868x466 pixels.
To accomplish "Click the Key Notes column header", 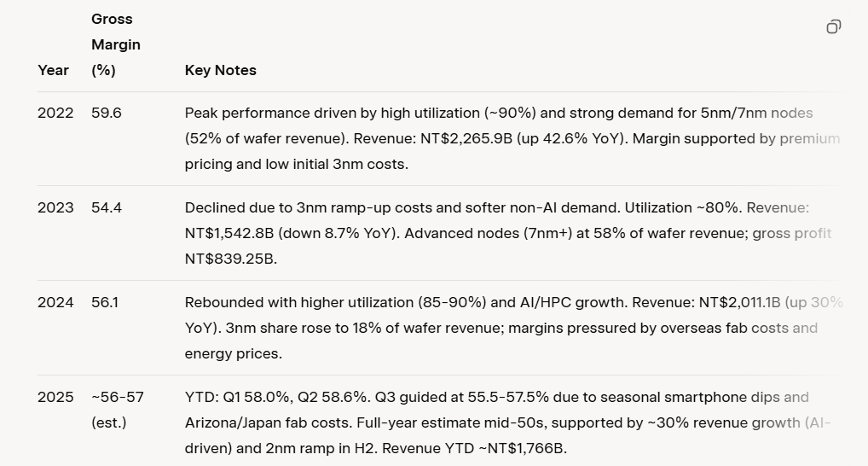I will pos(220,71).
